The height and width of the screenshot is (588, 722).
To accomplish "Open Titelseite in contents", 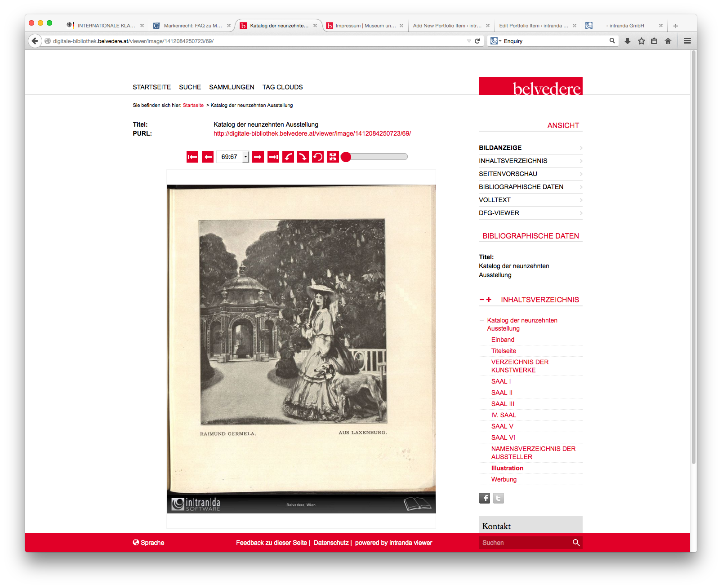I will (504, 351).
